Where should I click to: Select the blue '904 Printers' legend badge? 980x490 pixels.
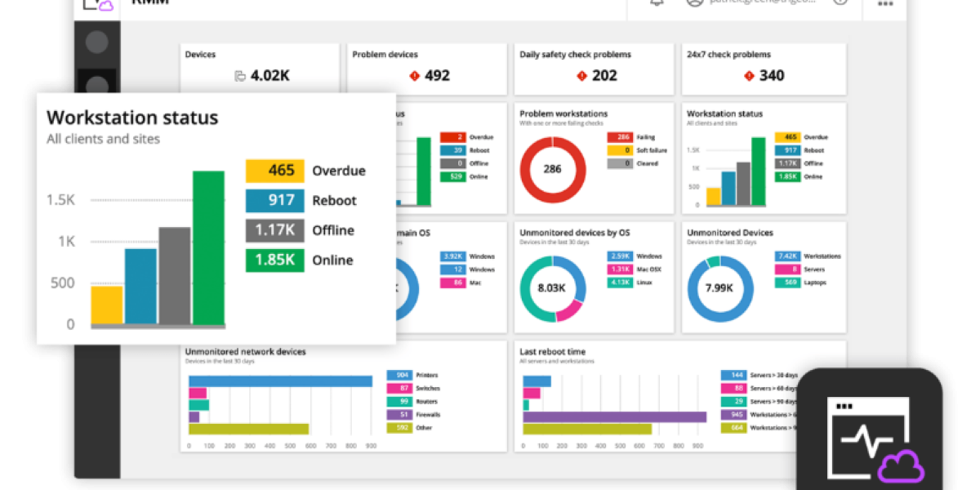click(401, 376)
